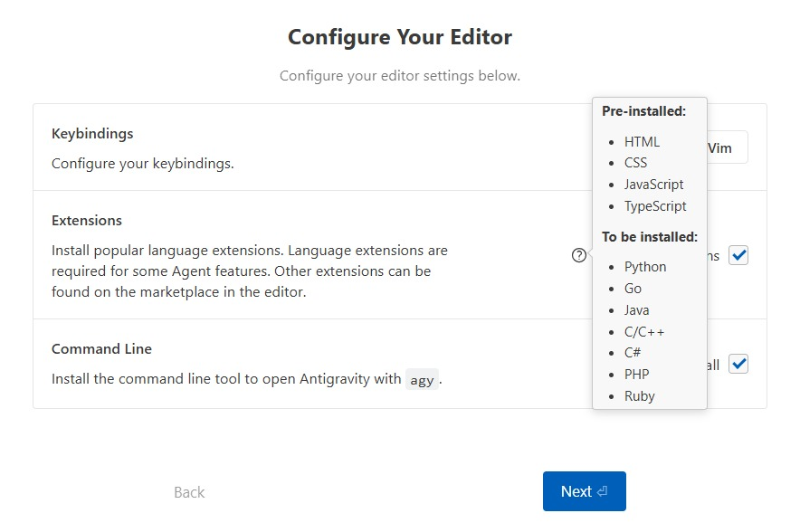The height and width of the screenshot is (532, 800).
Task: Click Go in the to-be-installed list
Action: [633, 289]
